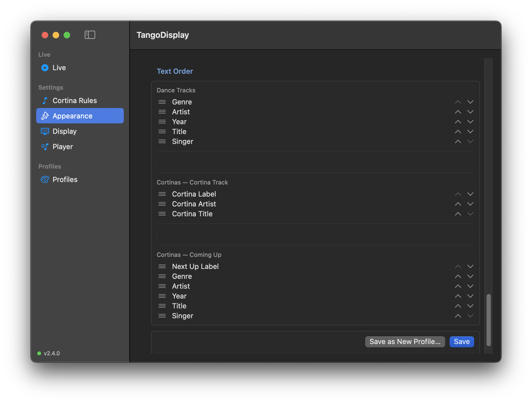Grab the Coming Up Artist drag handle
This screenshot has height=403, width=532.
pyautogui.click(x=162, y=286)
